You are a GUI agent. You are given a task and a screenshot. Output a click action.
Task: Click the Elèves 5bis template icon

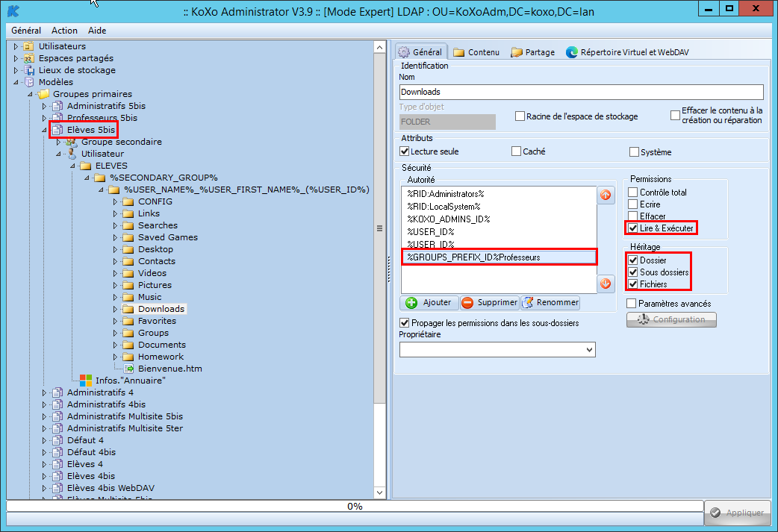click(x=57, y=130)
